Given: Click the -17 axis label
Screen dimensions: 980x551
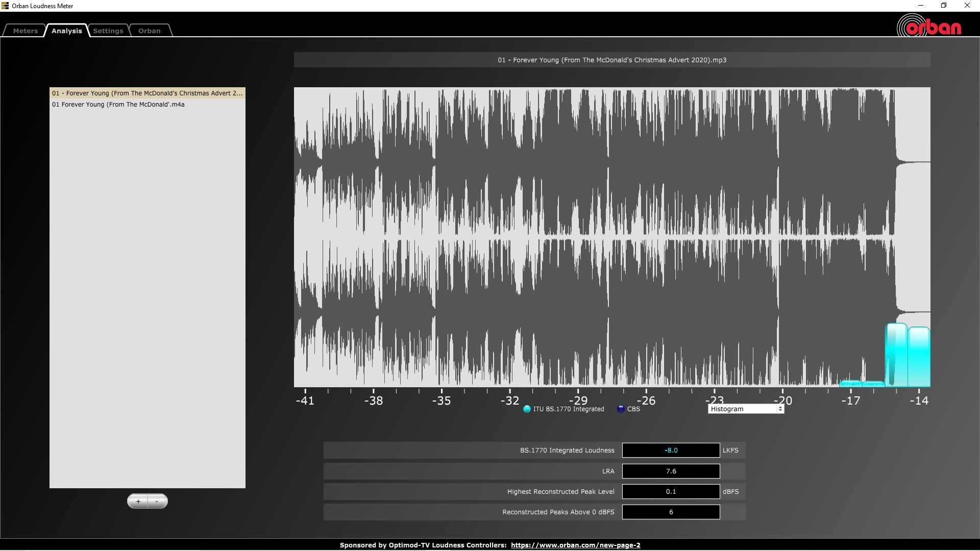Looking at the screenshot, I should pyautogui.click(x=851, y=400).
